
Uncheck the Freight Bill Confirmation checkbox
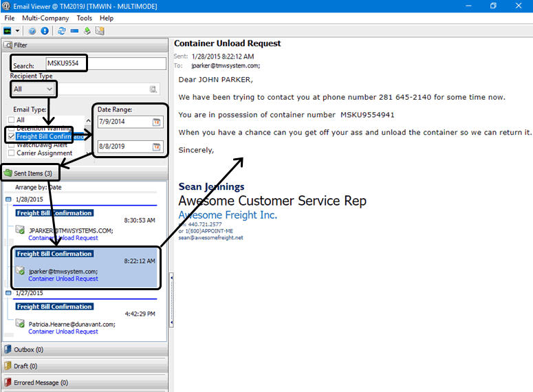[x=11, y=136]
